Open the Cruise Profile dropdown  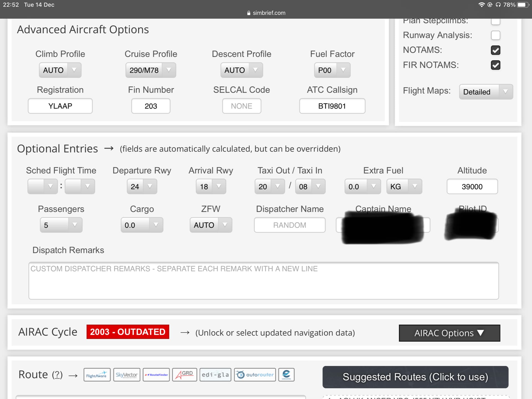click(x=150, y=70)
